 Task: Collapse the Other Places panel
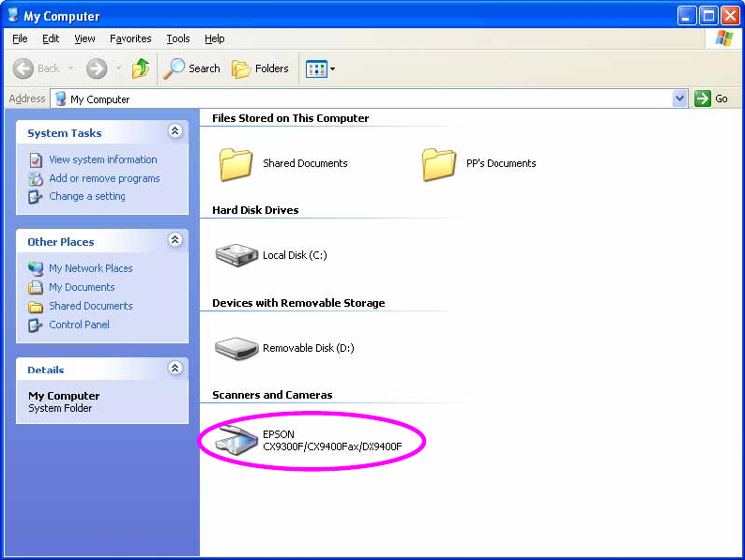(175, 240)
